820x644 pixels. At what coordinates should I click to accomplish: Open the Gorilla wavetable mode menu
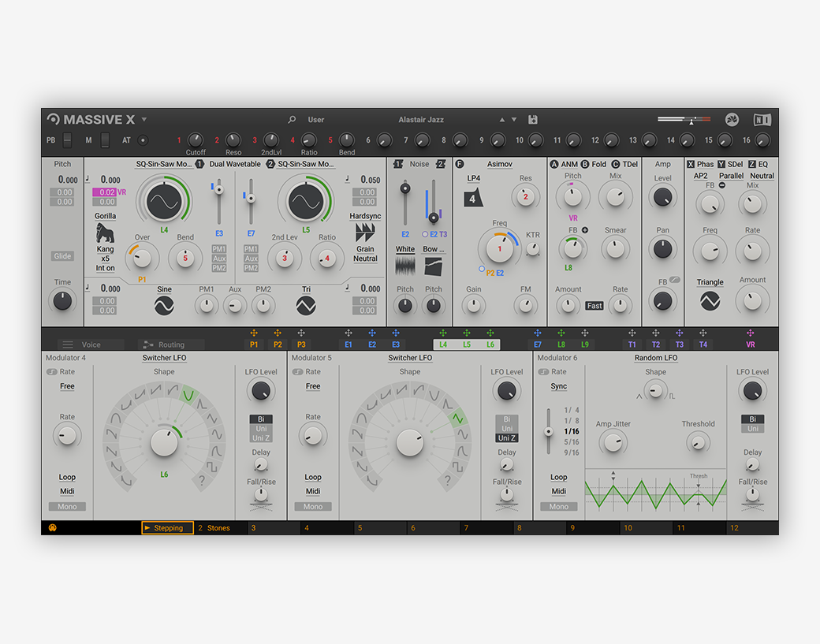pyautogui.click(x=105, y=216)
